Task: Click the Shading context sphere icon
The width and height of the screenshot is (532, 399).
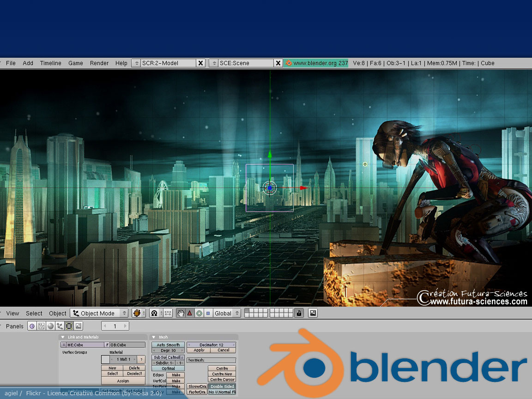Action: [50, 326]
